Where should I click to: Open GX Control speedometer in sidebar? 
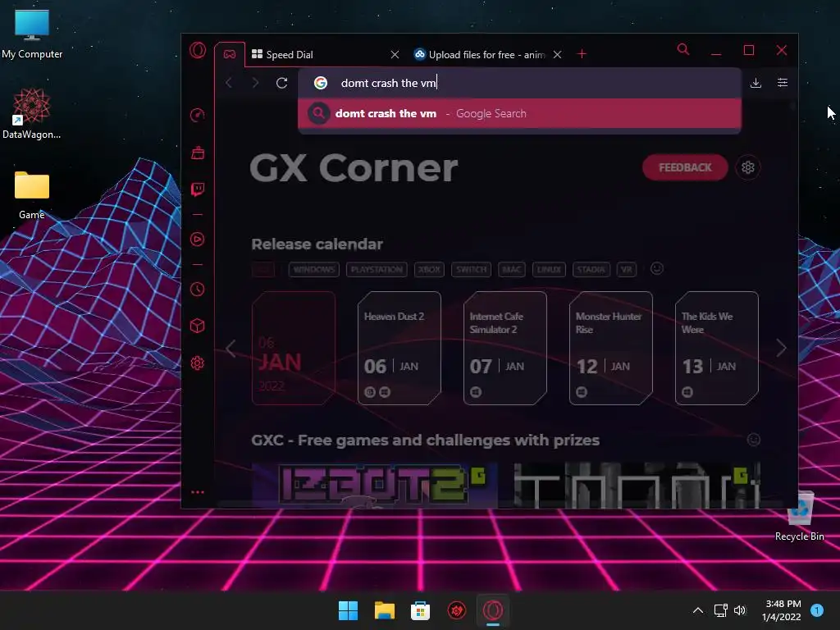click(197, 115)
